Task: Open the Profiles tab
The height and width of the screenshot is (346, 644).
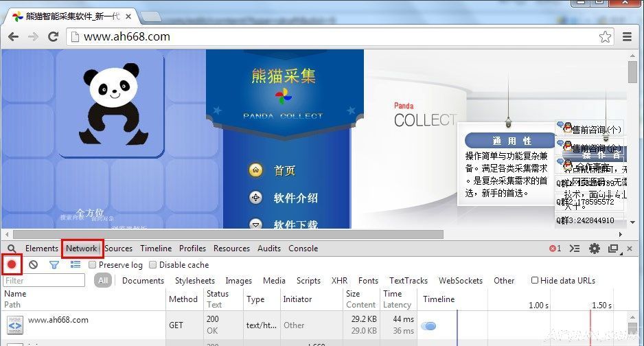Action: pyautogui.click(x=193, y=249)
